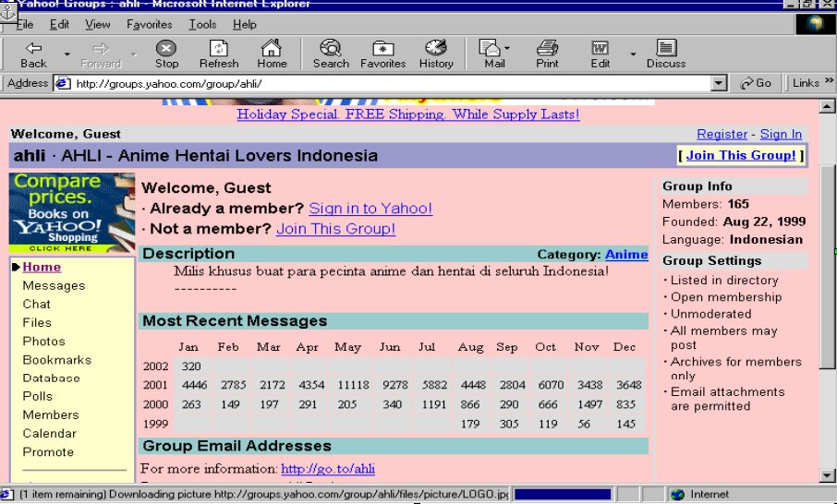Image resolution: width=837 pixels, height=504 pixels.
Task: Open the Tools menu
Action: (x=202, y=25)
